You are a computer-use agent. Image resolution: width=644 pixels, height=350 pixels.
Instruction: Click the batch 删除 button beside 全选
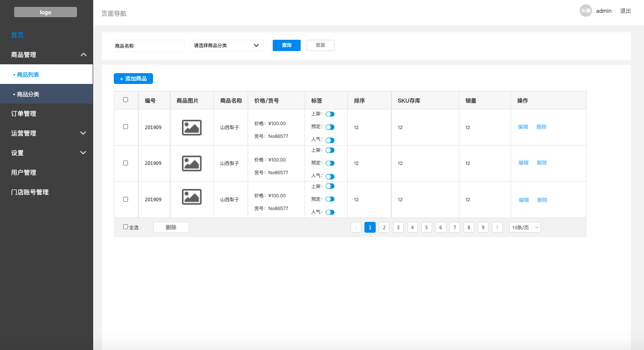tap(171, 227)
